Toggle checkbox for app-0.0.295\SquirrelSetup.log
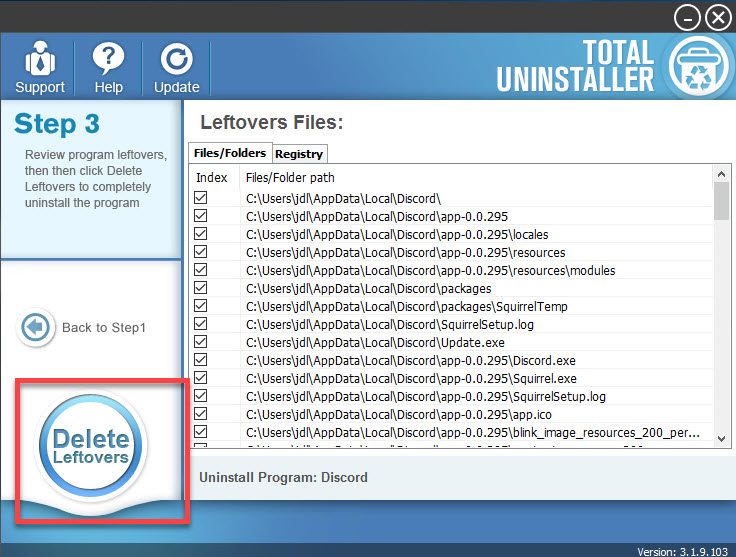The height and width of the screenshot is (557, 736). (x=200, y=396)
